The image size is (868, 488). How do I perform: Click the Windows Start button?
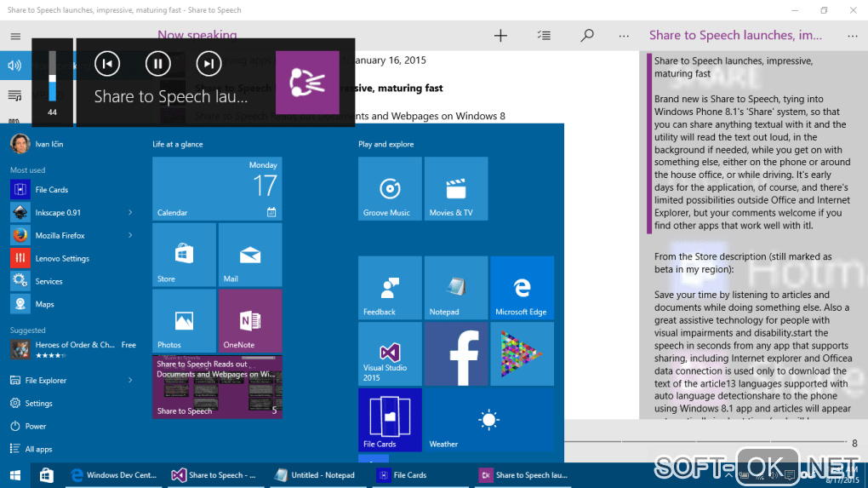[15, 475]
